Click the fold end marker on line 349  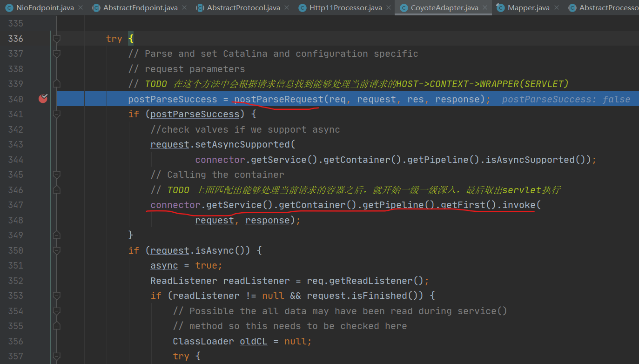tap(57, 235)
